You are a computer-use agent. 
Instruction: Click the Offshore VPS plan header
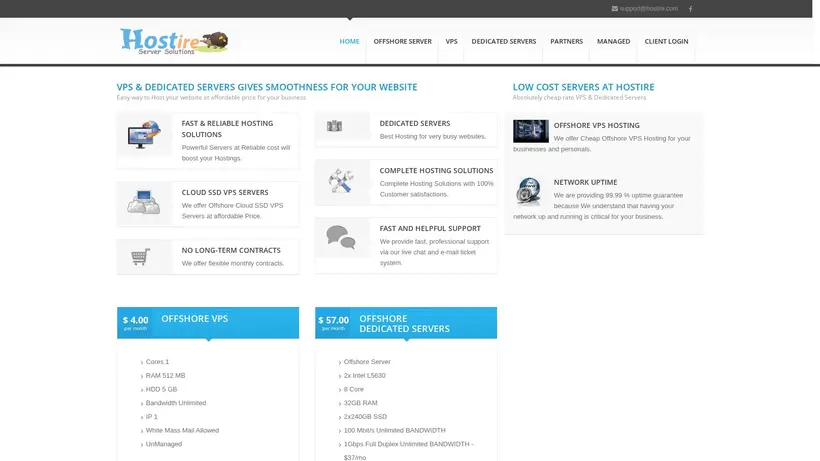click(208, 322)
